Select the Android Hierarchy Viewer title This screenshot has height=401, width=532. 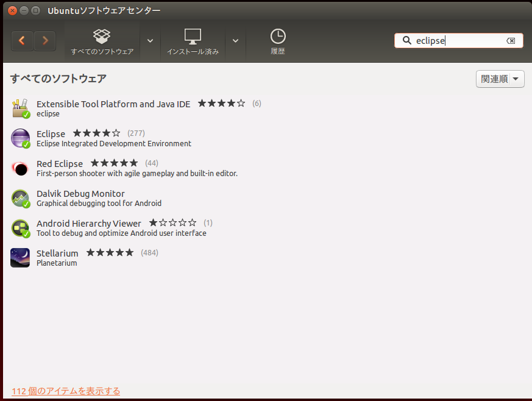pyautogui.click(x=89, y=223)
